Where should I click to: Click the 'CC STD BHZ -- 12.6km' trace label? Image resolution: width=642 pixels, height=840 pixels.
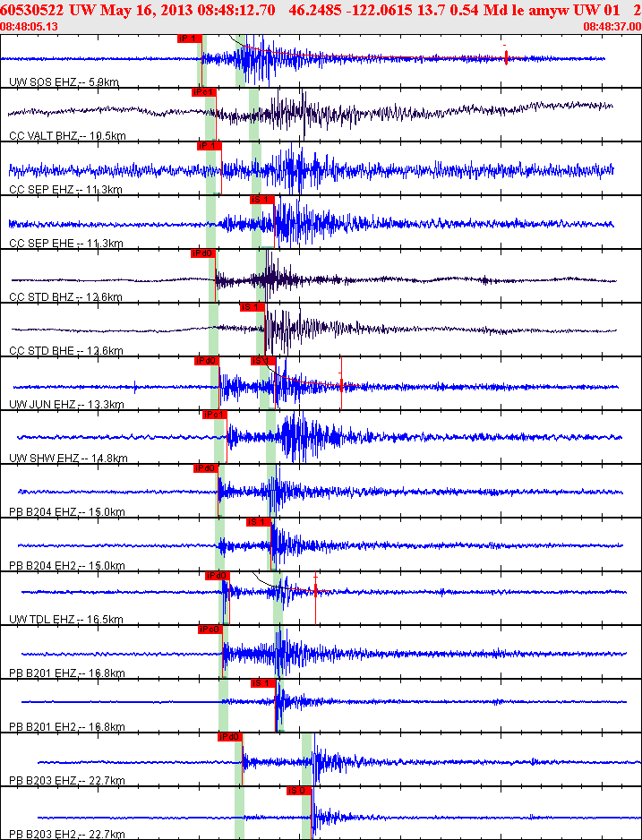pos(66,296)
